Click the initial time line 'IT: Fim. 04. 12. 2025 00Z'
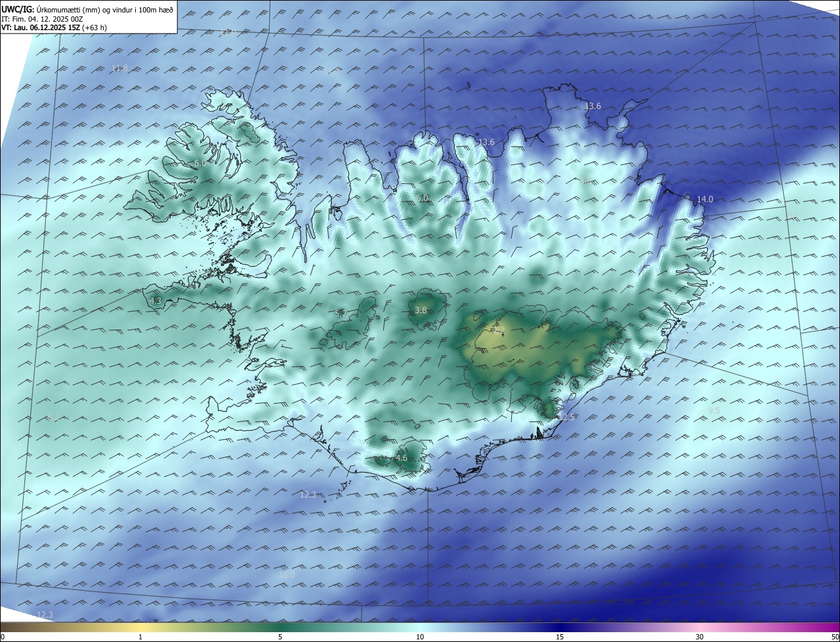This screenshot has height=642, width=840. tap(42, 19)
